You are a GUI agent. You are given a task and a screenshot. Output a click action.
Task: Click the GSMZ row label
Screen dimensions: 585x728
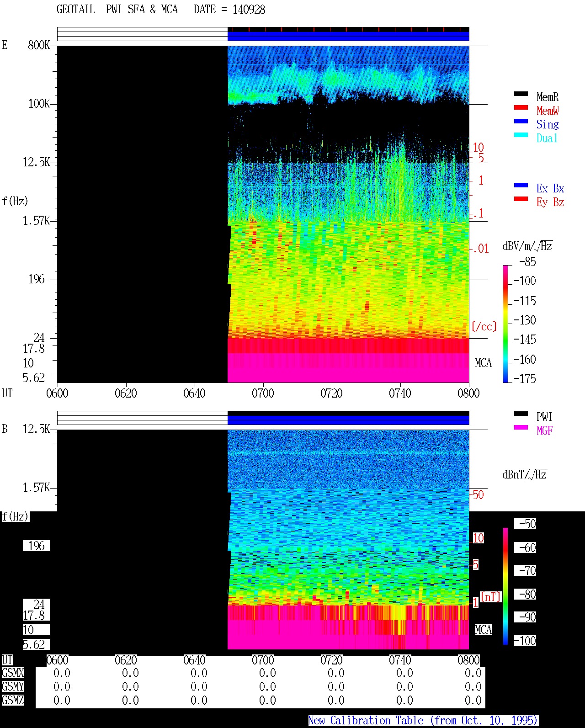[x=13, y=700]
